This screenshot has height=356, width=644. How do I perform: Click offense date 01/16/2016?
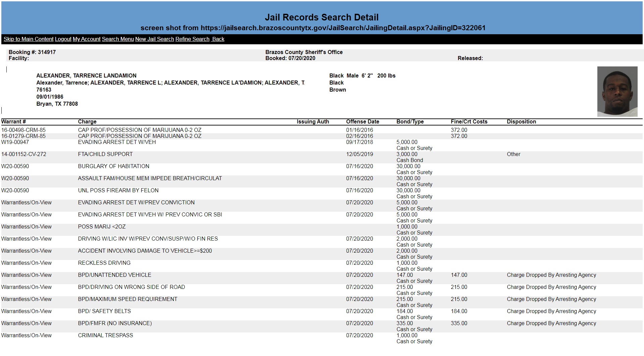[x=360, y=130]
